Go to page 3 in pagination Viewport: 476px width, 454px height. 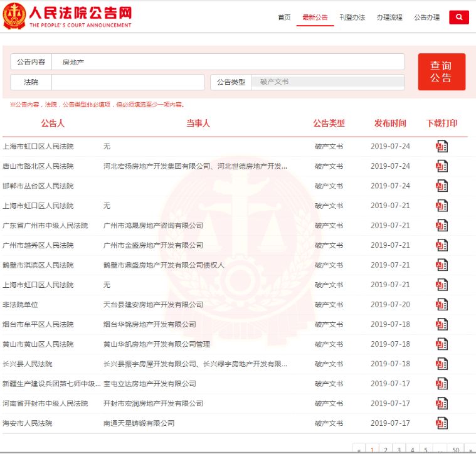(398, 449)
